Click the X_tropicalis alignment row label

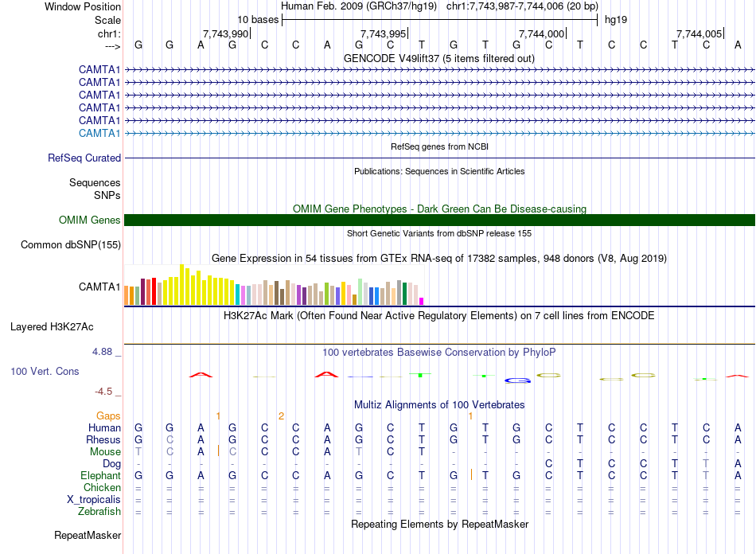[x=94, y=500]
